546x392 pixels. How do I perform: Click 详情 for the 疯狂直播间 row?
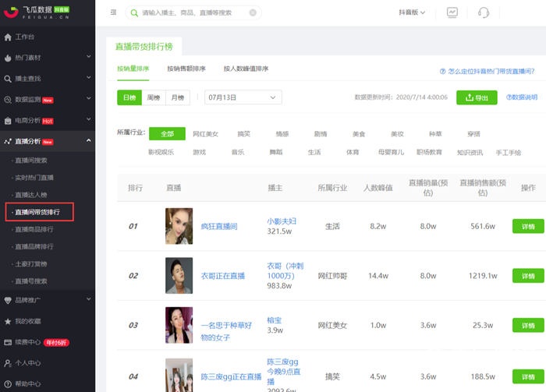click(x=527, y=226)
